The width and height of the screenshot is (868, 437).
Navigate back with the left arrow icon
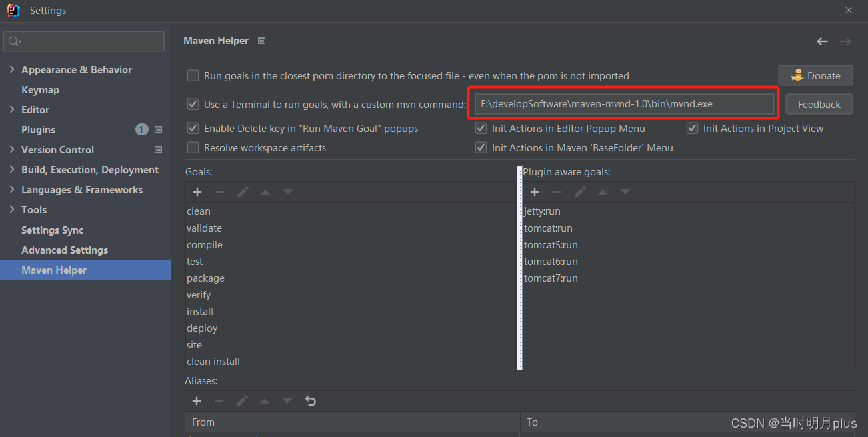822,41
